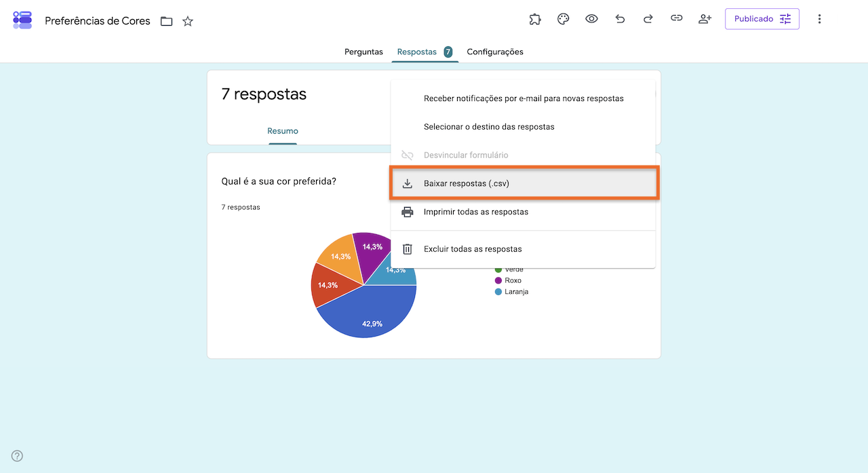Copy the form link icon
This screenshot has height=473, width=868.
[x=676, y=19]
